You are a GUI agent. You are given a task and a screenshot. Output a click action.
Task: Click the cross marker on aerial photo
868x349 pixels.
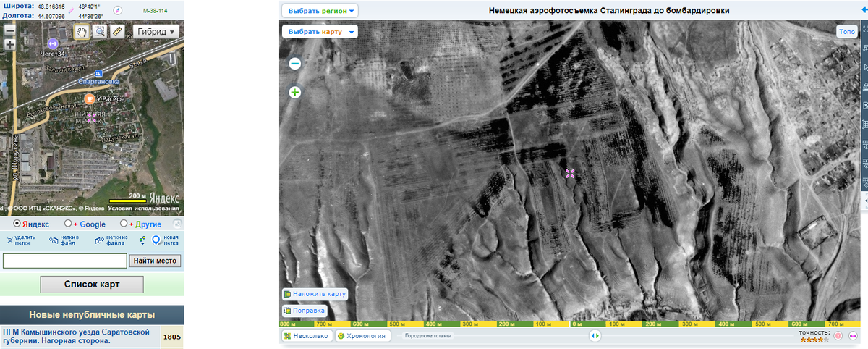[570, 173]
